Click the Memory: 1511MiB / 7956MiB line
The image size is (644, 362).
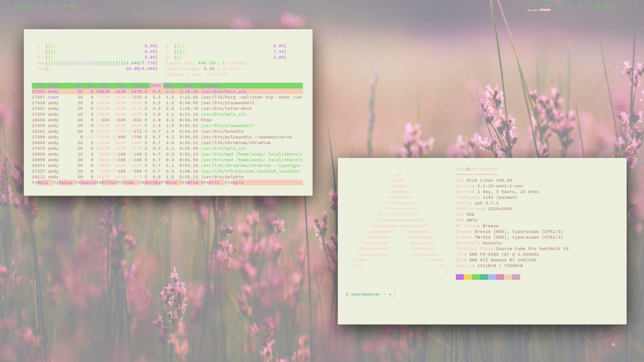coord(489,266)
